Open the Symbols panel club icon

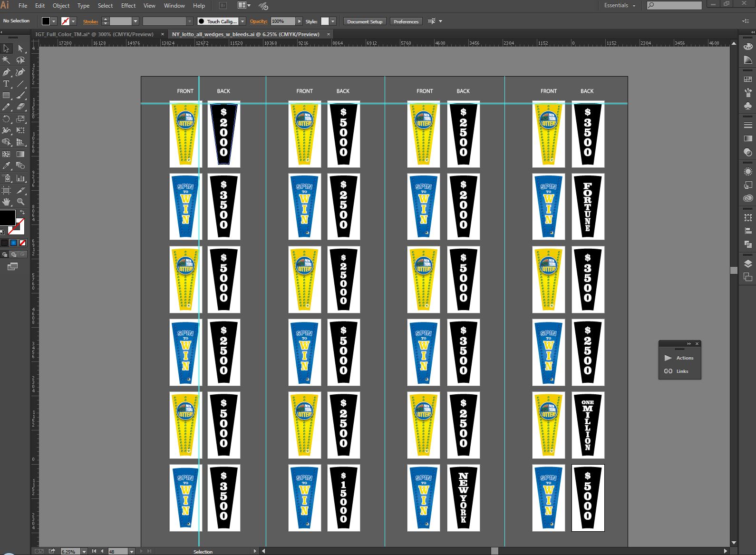(748, 105)
